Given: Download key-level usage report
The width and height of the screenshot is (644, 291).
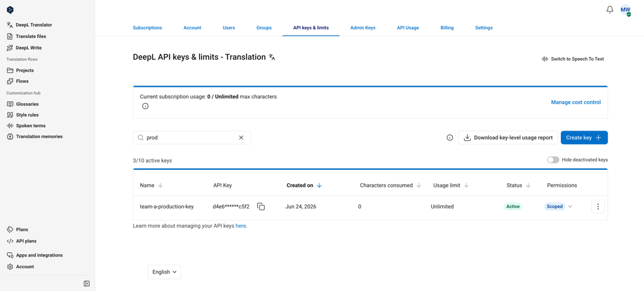Looking at the screenshot, I should (508, 138).
